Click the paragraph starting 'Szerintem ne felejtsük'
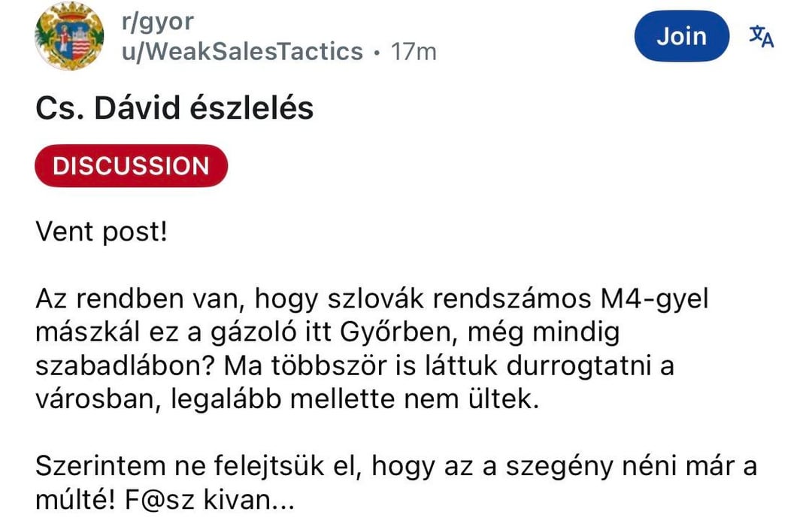Image resolution: width=812 pixels, height=530 pixels. [395, 483]
